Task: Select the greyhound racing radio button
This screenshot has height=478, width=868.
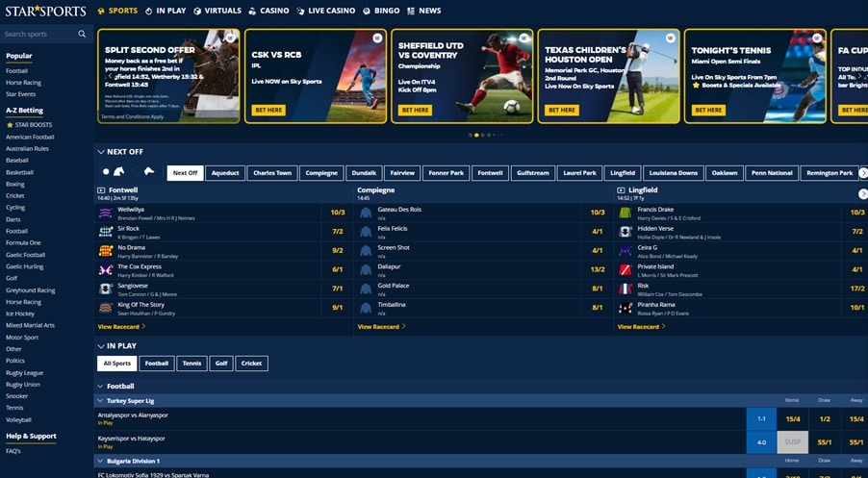Action: click(137, 172)
